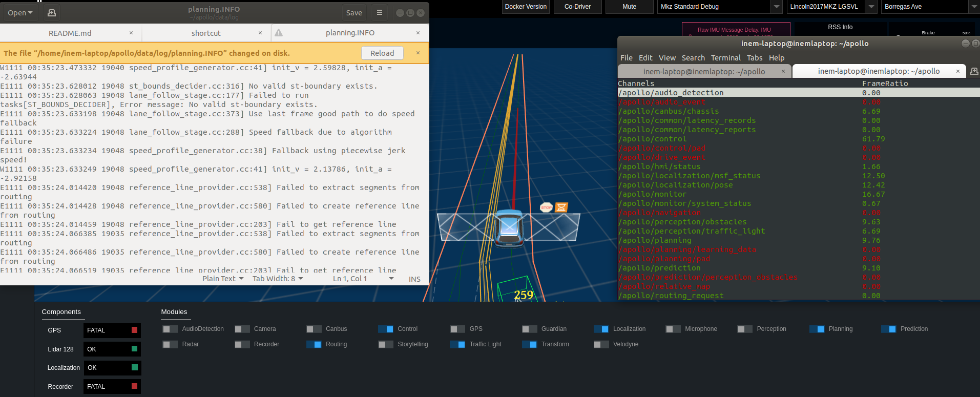Close the first terminal tab
This screenshot has width=980, height=397.
(783, 72)
